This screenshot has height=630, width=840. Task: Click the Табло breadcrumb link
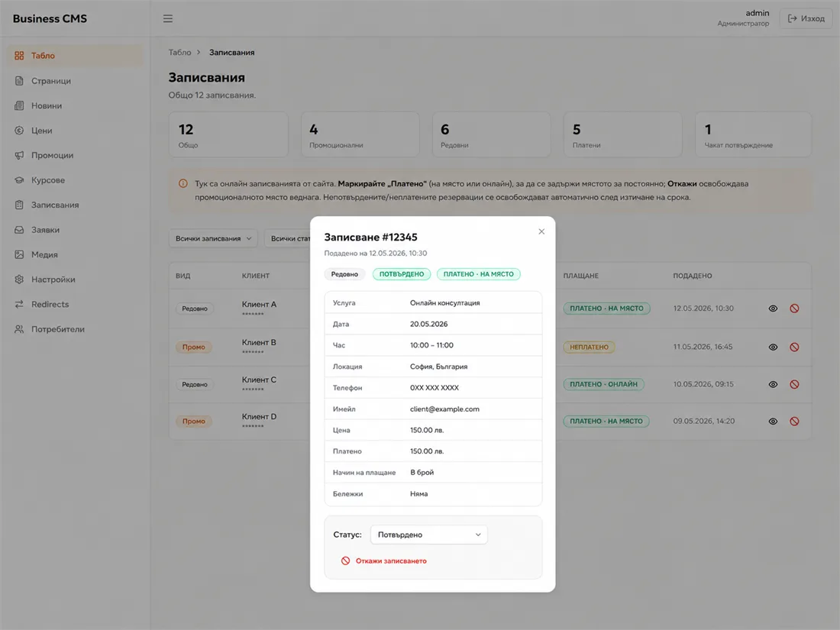pyautogui.click(x=180, y=53)
